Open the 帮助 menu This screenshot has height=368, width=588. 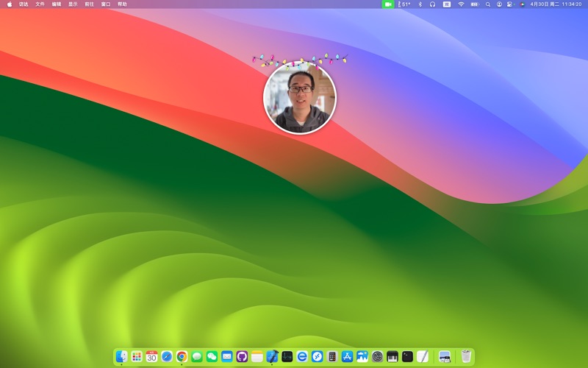click(122, 4)
